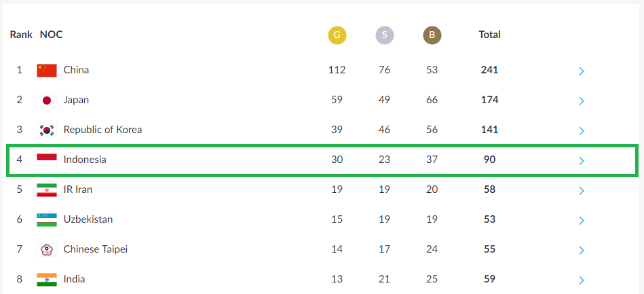Click the IR Iran flag icon
The width and height of the screenshot is (644, 294).
[x=47, y=190]
